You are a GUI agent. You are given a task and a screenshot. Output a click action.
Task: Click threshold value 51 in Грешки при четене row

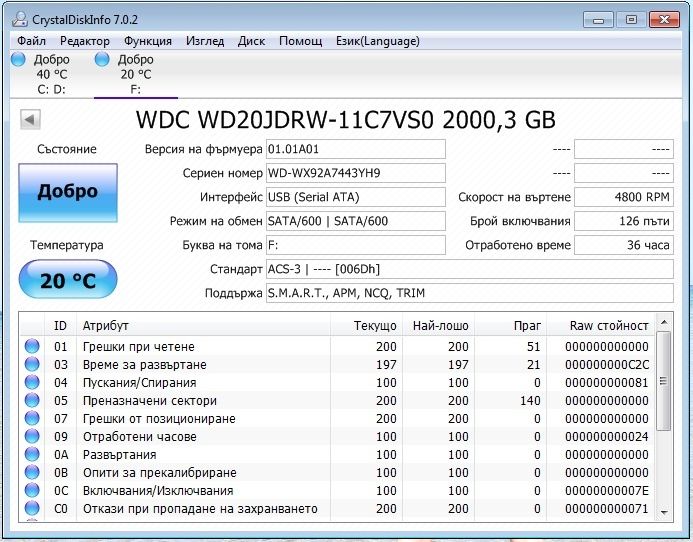[533, 347]
